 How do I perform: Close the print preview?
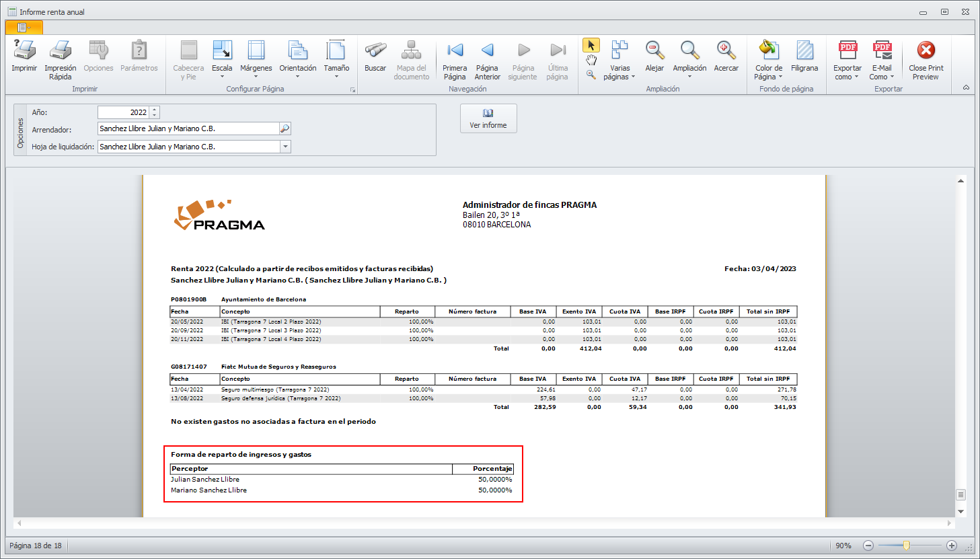[926, 51]
